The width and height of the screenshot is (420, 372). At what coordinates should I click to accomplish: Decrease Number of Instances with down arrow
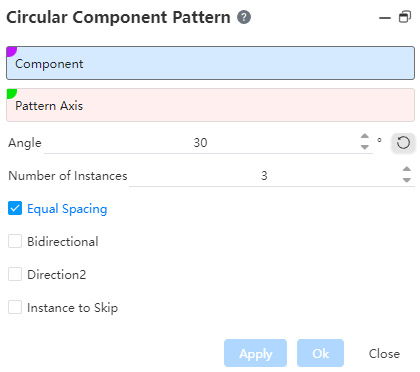[406, 180]
